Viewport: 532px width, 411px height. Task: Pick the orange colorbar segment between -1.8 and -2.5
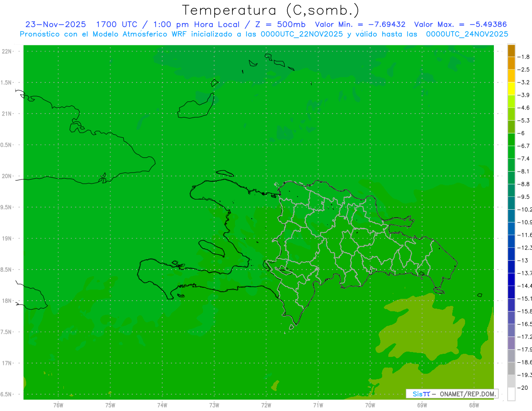click(511, 63)
